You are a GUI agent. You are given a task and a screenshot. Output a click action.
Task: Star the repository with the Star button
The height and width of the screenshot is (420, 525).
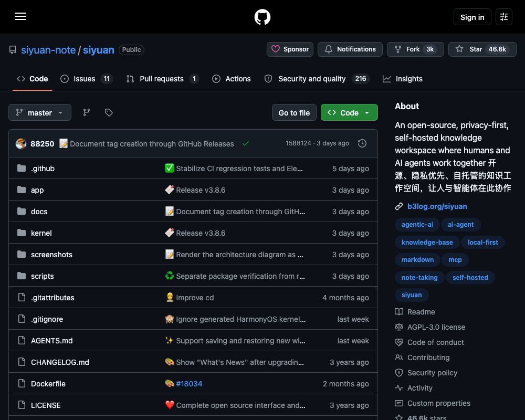click(x=482, y=49)
